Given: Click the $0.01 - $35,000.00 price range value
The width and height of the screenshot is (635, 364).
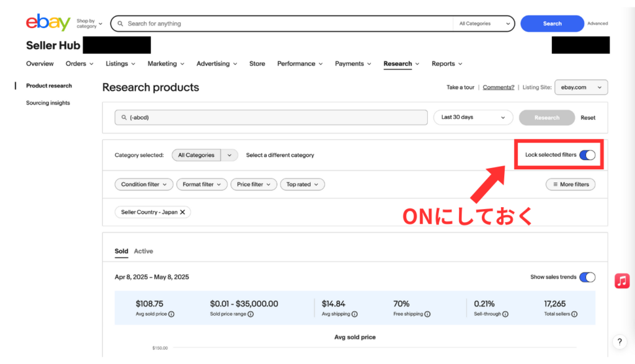Looking at the screenshot, I should 244,304.
